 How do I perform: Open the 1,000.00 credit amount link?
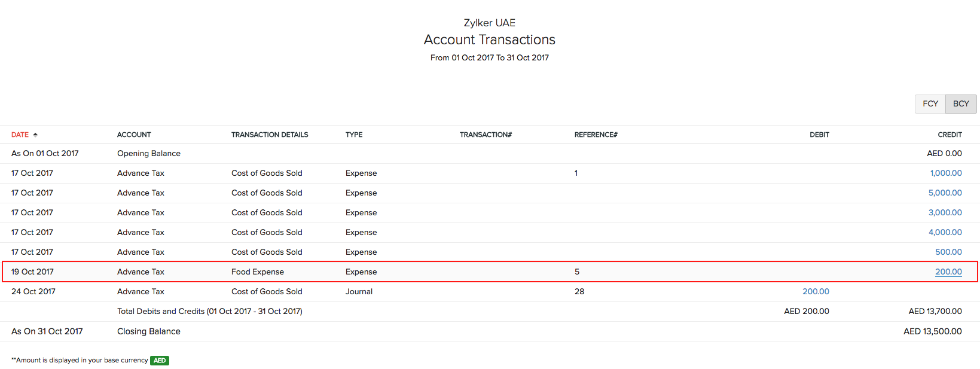945,173
